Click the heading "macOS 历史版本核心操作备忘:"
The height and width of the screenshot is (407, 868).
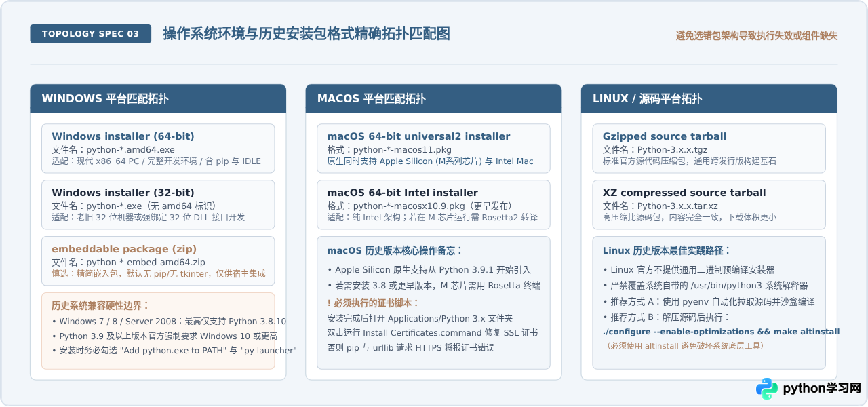tap(395, 250)
